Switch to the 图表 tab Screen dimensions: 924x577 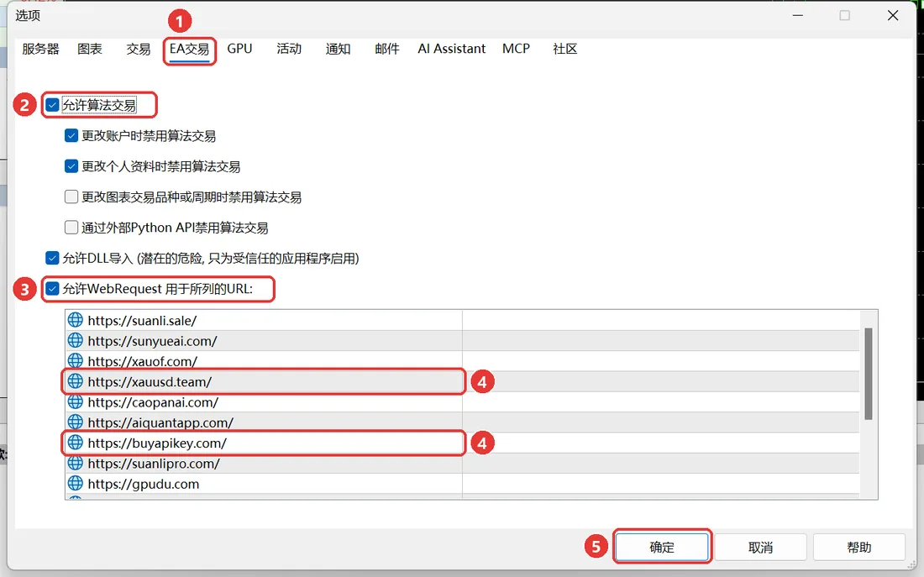pos(90,49)
